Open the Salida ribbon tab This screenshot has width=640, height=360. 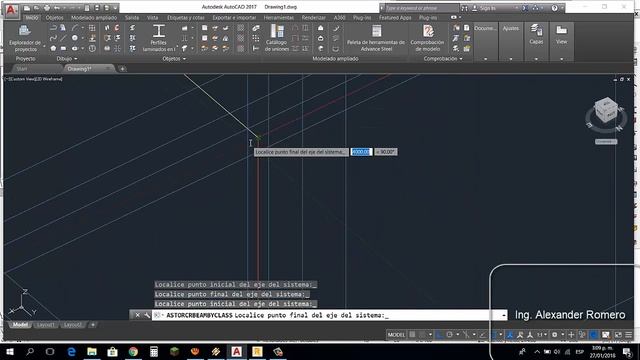coord(131,18)
